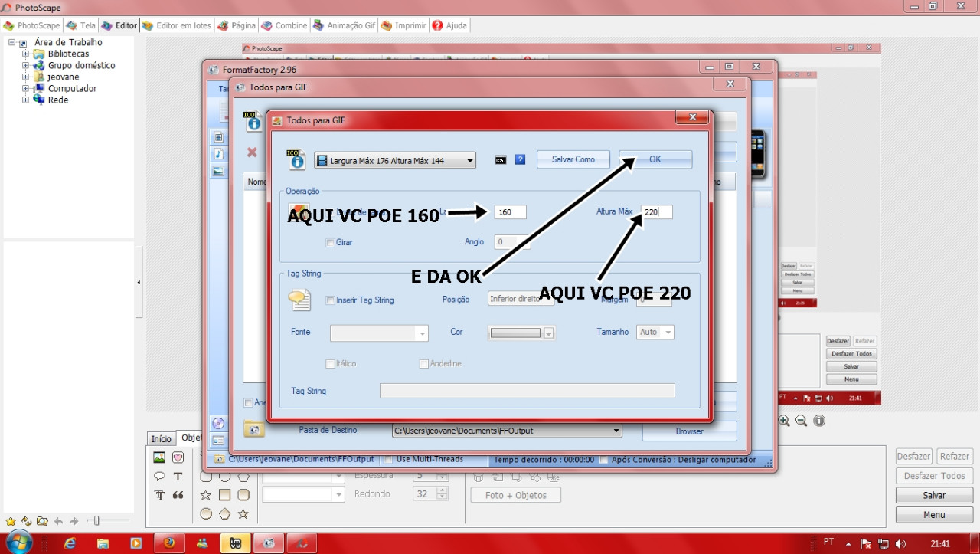Add a photo object using picture icon

pos(159,457)
